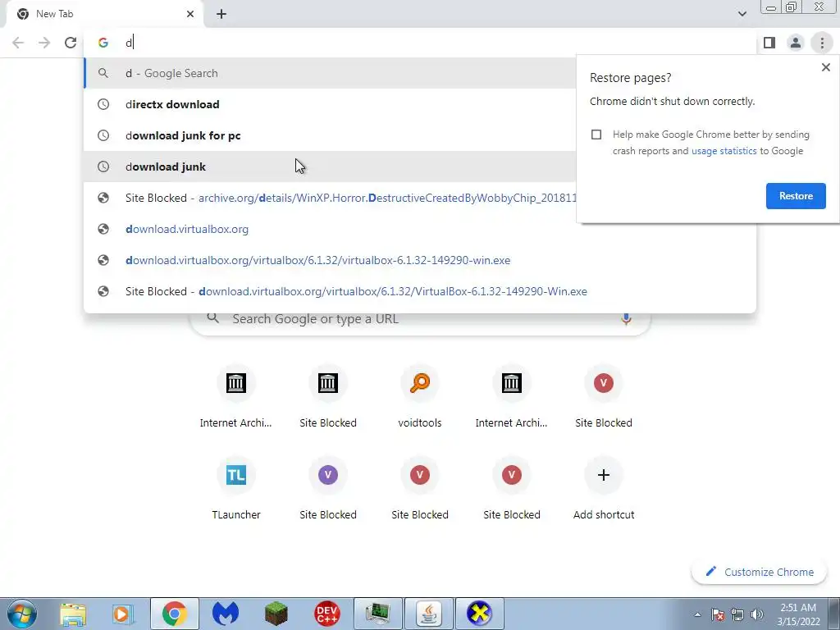The width and height of the screenshot is (840, 630).
Task: Open Windows Explorer from the taskbar
Action: coord(73,614)
